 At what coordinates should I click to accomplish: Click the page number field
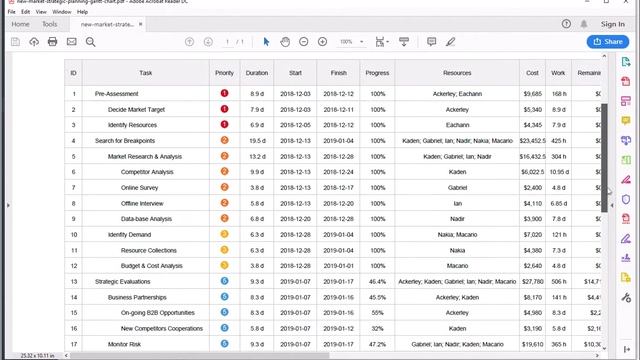click(227, 42)
